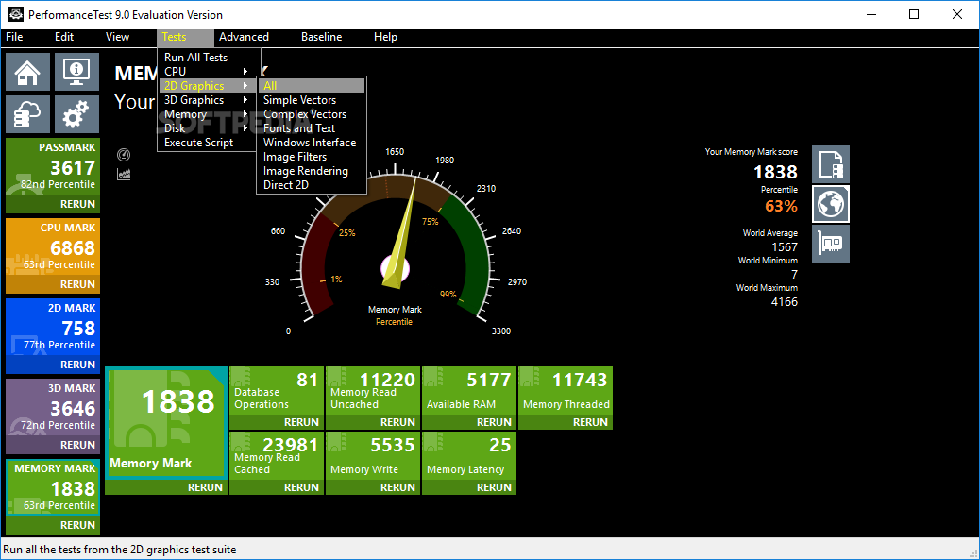Rerun the large Memory Mark tile

click(x=205, y=487)
